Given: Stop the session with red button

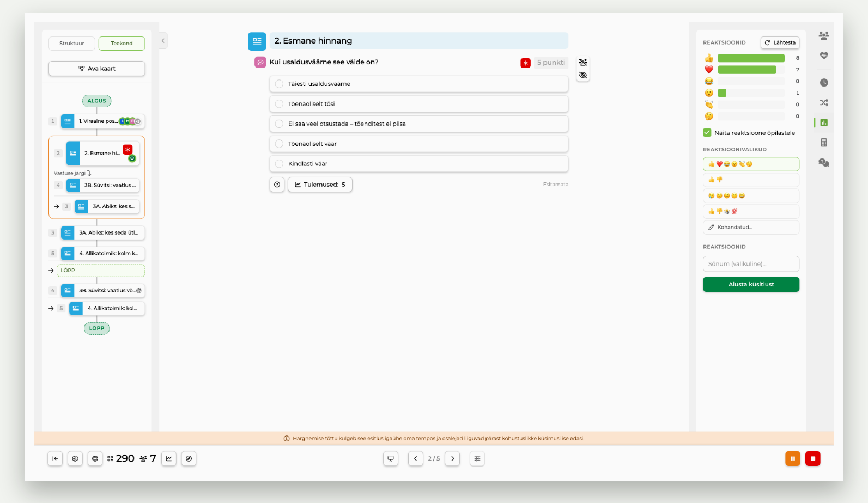Looking at the screenshot, I should click(812, 458).
